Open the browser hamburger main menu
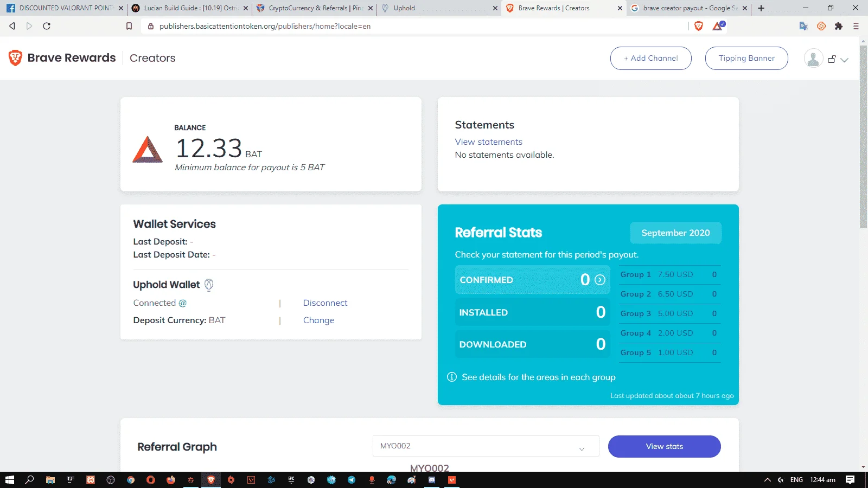Viewport: 868px width, 488px height. (x=856, y=26)
